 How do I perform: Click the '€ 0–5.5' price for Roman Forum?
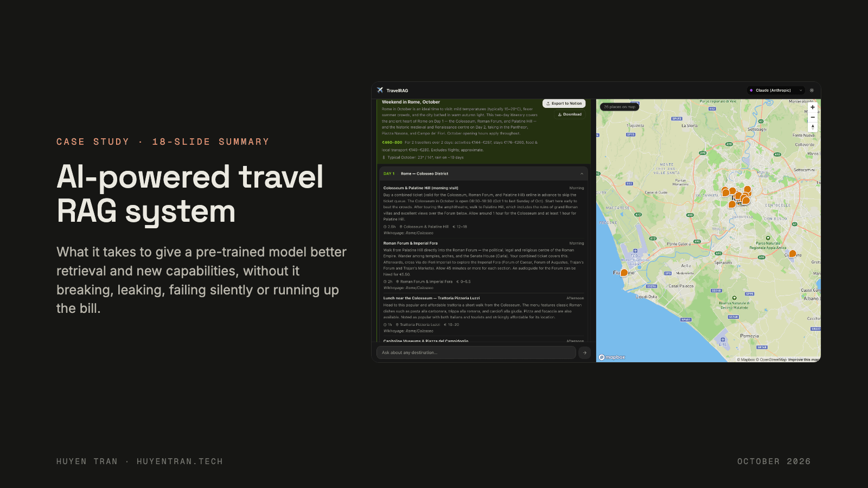(463, 282)
